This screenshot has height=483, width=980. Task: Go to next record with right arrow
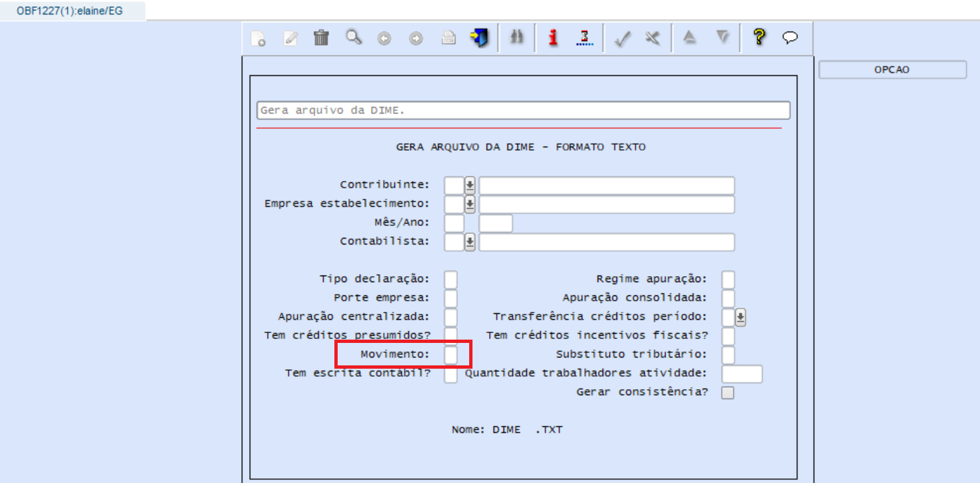416,39
